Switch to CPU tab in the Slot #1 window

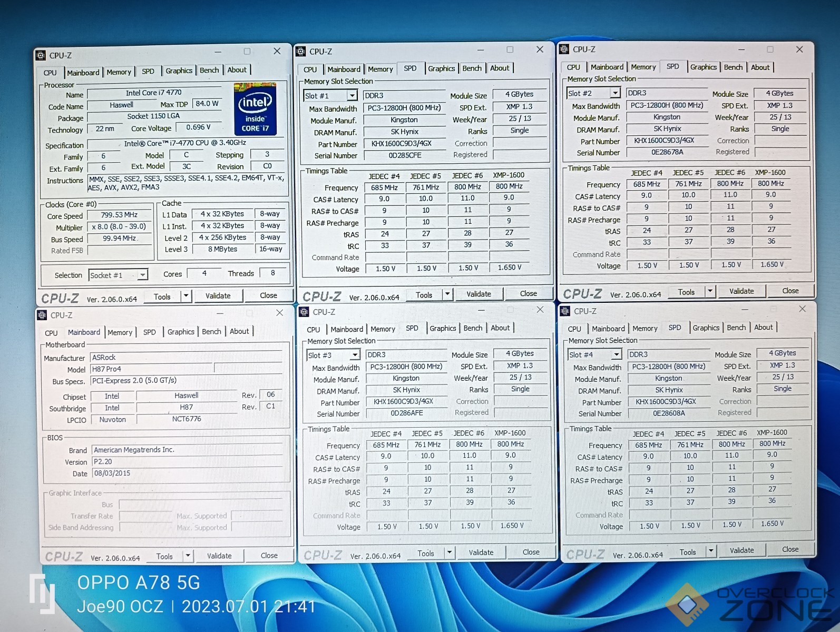coord(310,70)
